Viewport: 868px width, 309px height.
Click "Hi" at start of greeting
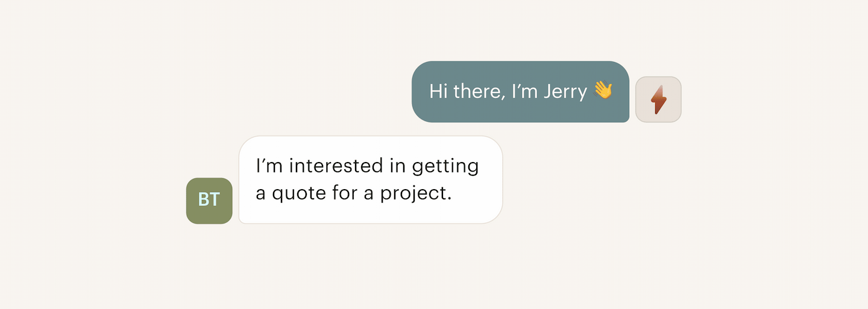[438, 92]
